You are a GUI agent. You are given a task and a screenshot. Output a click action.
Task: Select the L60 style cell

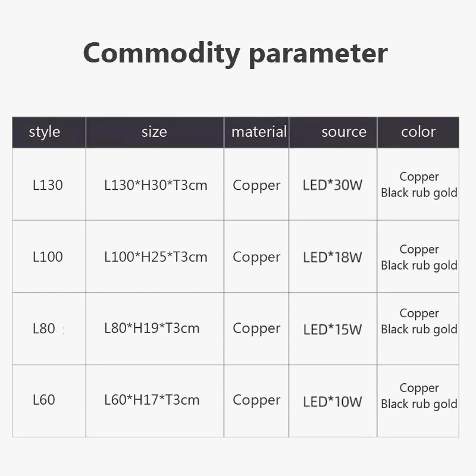coord(44,400)
